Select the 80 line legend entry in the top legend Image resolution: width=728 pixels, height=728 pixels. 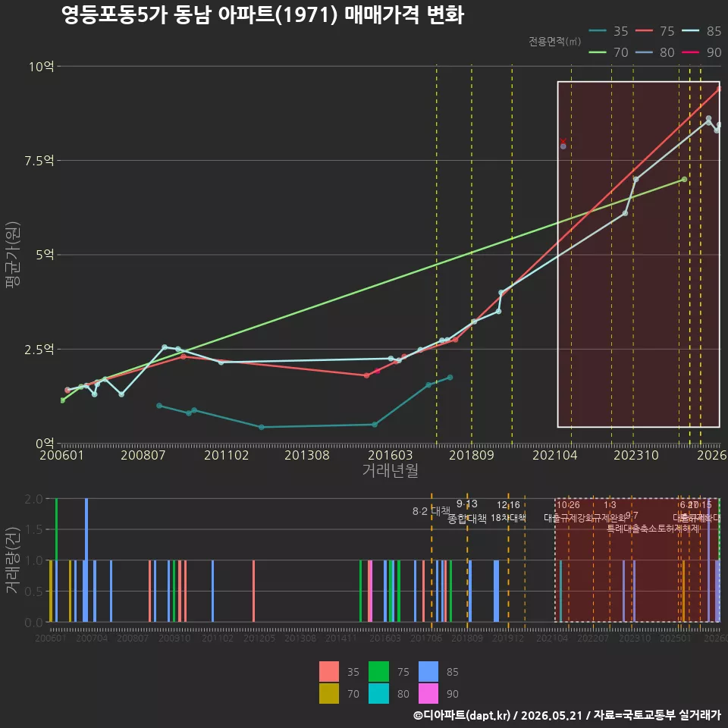[654, 52]
